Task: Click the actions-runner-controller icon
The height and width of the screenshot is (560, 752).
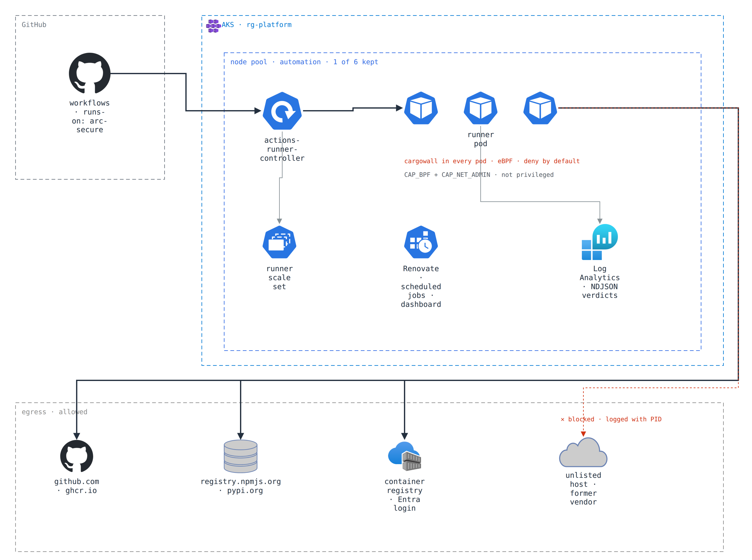Action: point(282,111)
